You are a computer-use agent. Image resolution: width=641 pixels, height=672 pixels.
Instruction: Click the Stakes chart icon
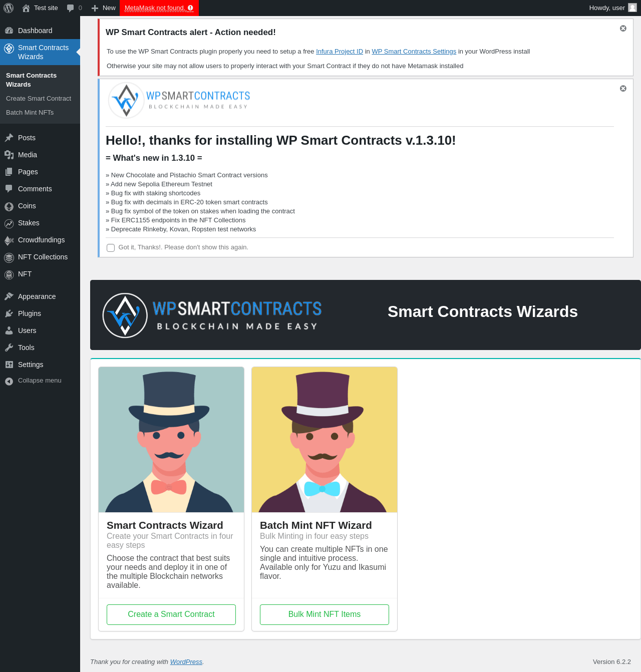pos(9,223)
